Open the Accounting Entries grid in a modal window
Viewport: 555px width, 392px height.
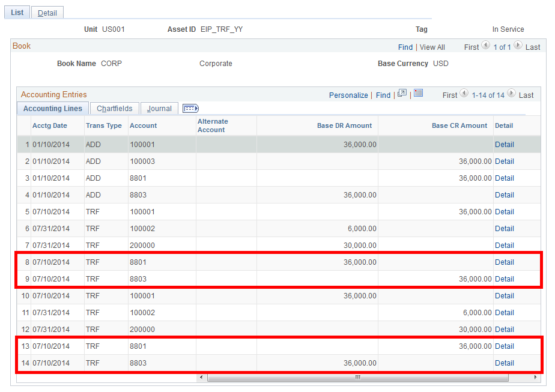click(x=401, y=94)
